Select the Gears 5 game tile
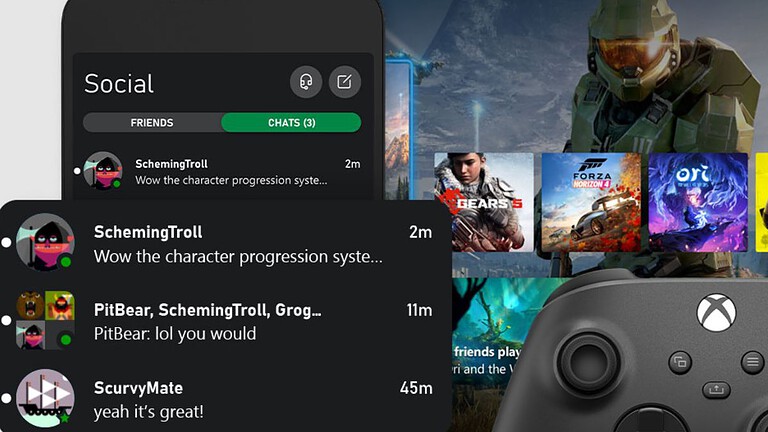Image resolution: width=768 pixels, height=432 pixels. point(483,202)
